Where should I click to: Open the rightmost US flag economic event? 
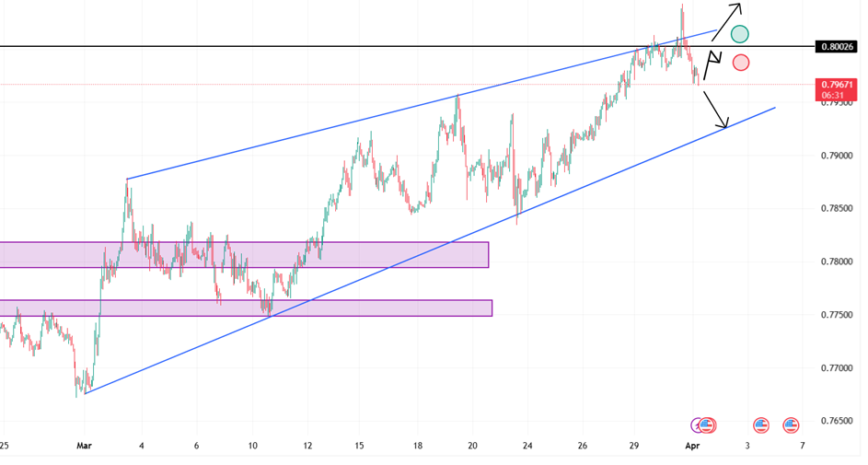[791, 425]
